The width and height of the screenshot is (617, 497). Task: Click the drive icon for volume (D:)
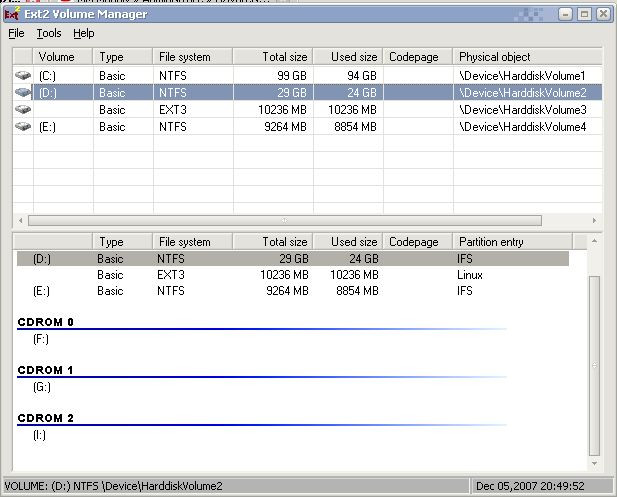coord(23,92)
